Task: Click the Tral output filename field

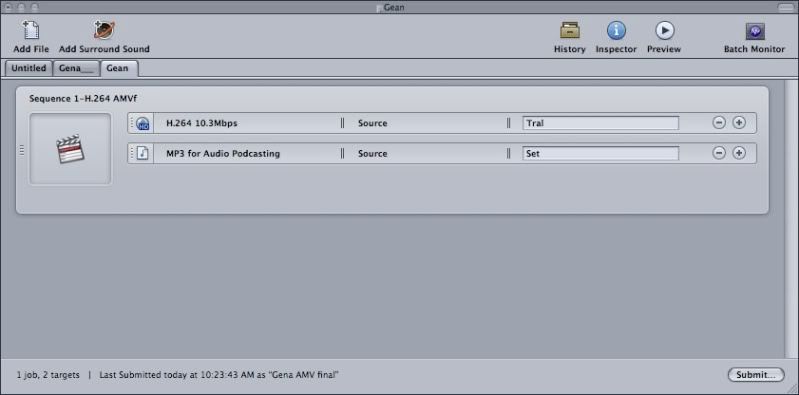Action: (x=600, y=123)
